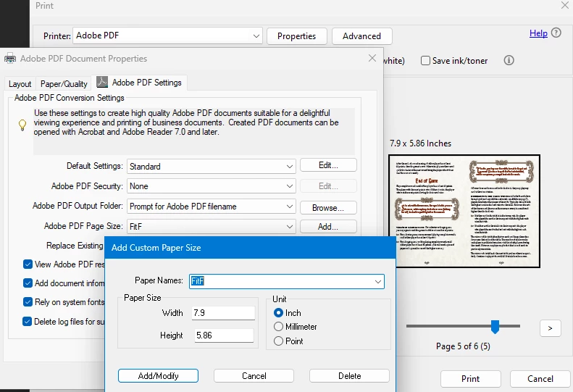
Task: Click Add next to Page Size
Action: coord(328,226)
